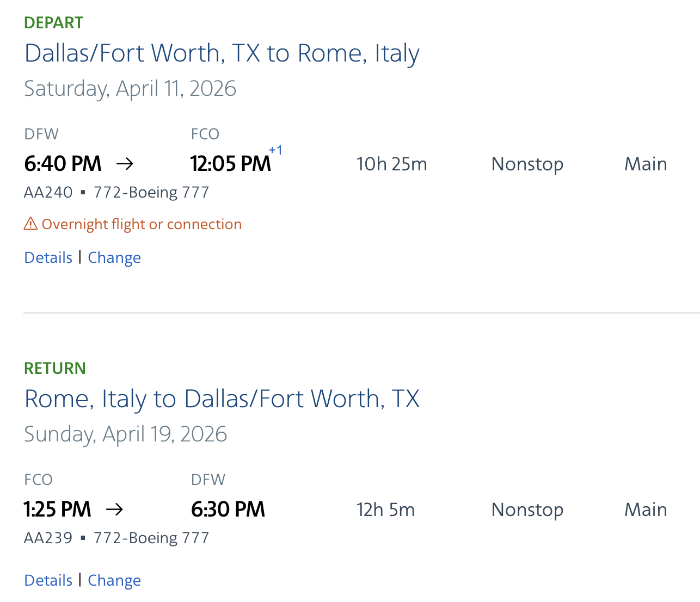This screenshot has height=602, width=700.
Task: Change the Rome to Dallas return flight
Action: 114,580
